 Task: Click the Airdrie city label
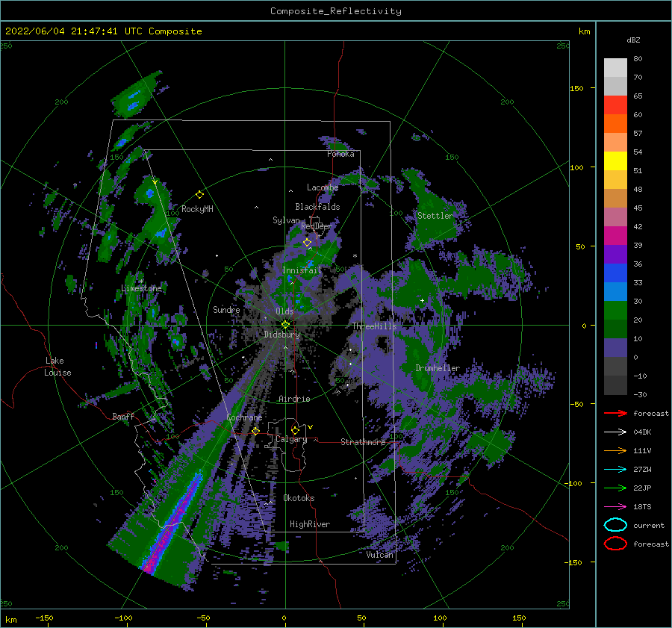click(294, 399)
